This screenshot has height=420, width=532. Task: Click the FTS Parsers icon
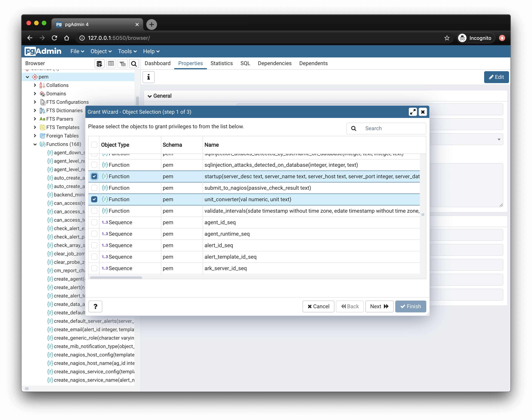42,119
